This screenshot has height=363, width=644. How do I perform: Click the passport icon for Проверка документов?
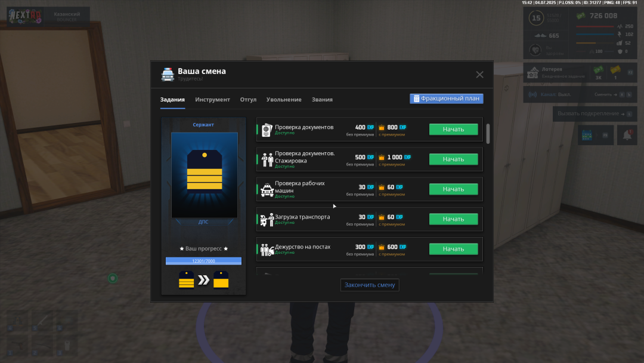tap(267, 130)
